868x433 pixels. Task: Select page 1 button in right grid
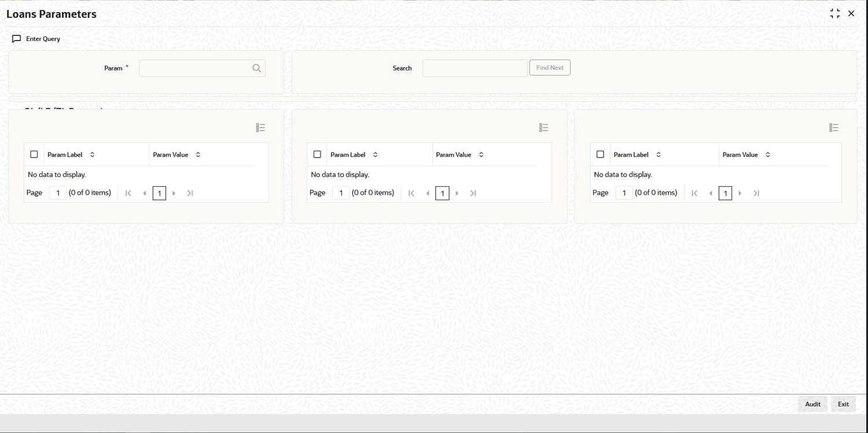tap(725, 193)
